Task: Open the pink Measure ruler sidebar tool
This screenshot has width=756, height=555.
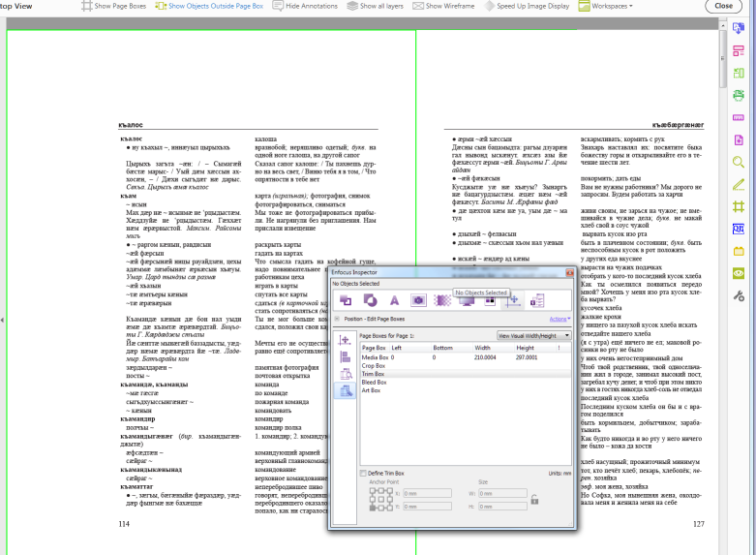Action: point(739,117)
